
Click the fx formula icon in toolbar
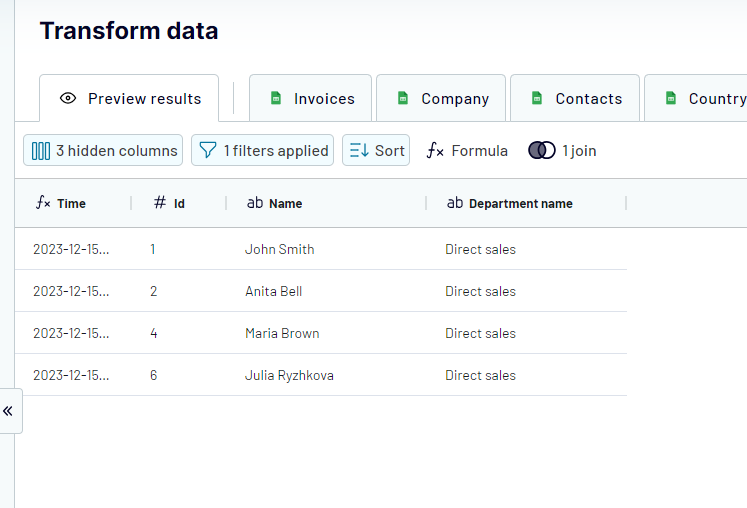[435, 151]
